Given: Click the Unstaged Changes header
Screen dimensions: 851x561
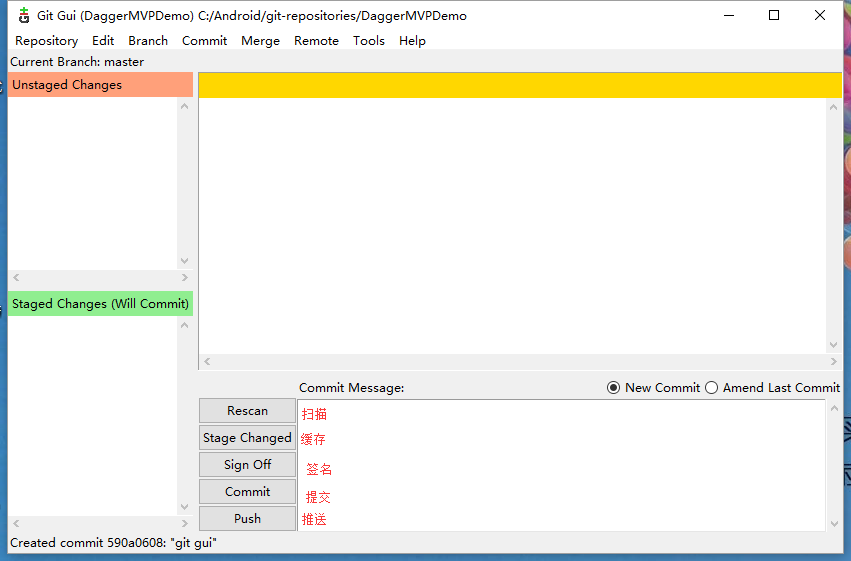Looking at the screenshot, I should [100, 85].
